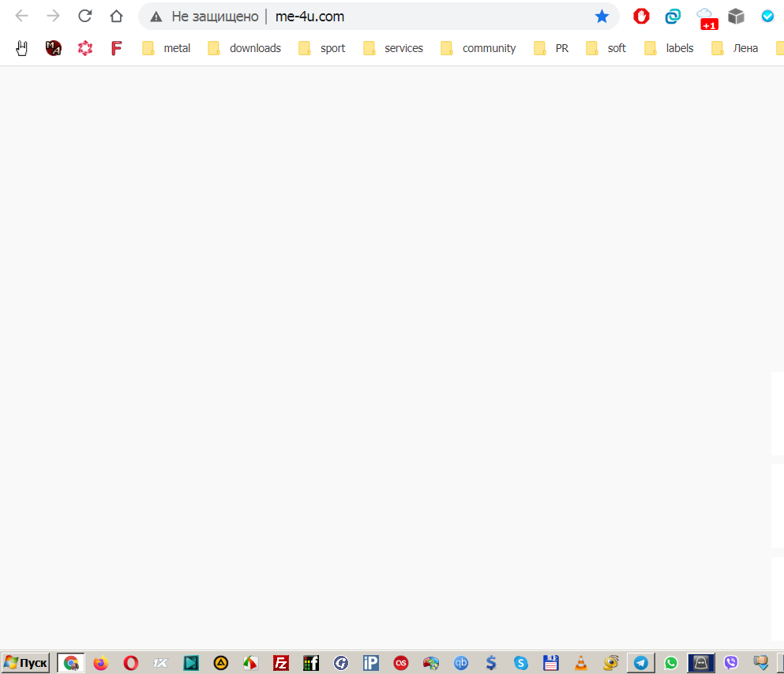The width and height of the screenshot is (784, 674).
Task: Launch foobar2000 from the taskbar
Action: tap(311, 663)
